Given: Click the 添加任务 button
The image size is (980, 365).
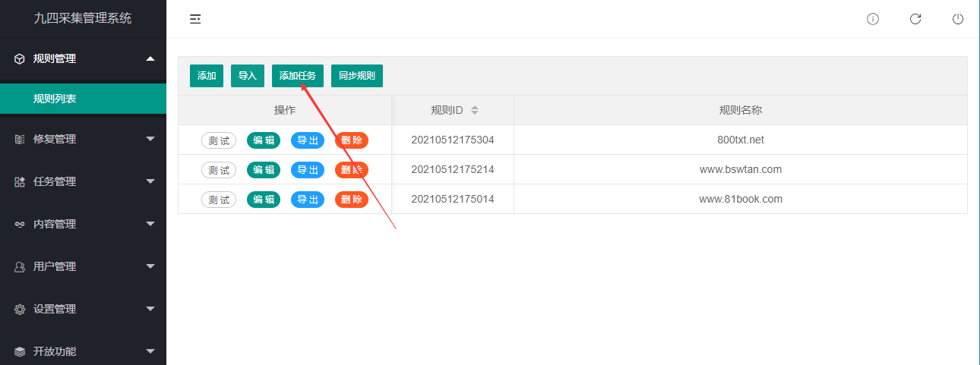Looking at the screenshot, I should click(x=298, y=76).
